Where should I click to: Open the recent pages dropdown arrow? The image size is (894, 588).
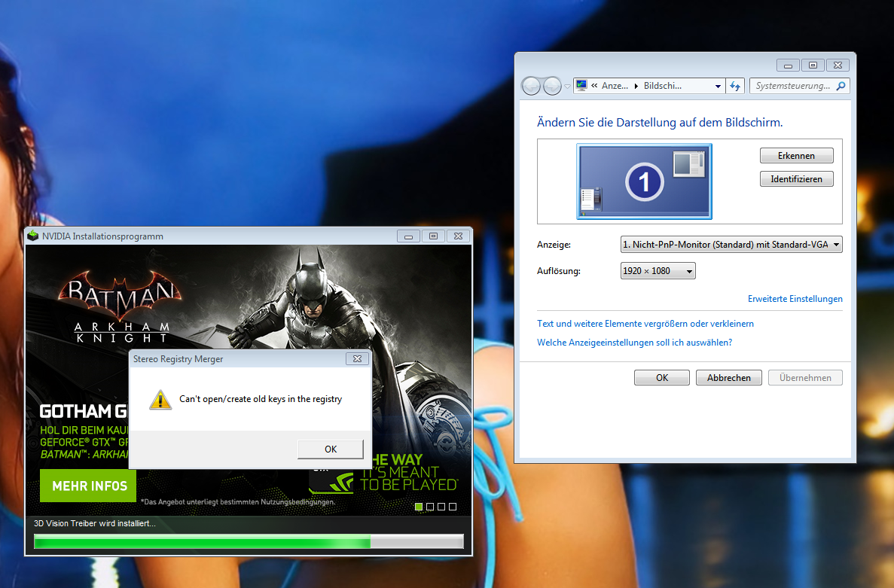point(567,87)
